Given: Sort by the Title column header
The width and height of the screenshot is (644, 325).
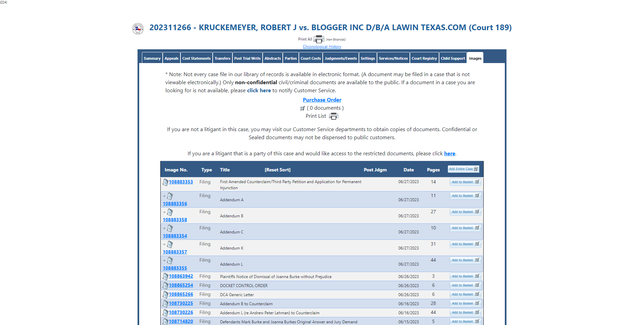Looking at the screenshot, I should [225, 170].
